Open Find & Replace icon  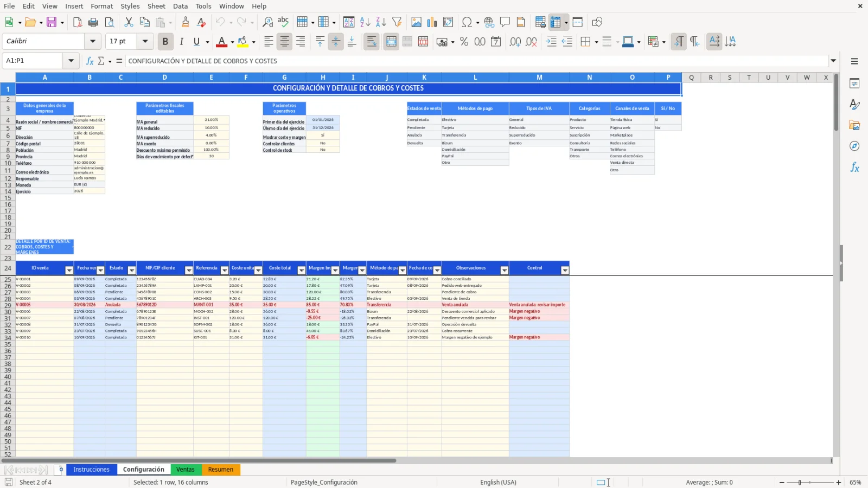267,22
